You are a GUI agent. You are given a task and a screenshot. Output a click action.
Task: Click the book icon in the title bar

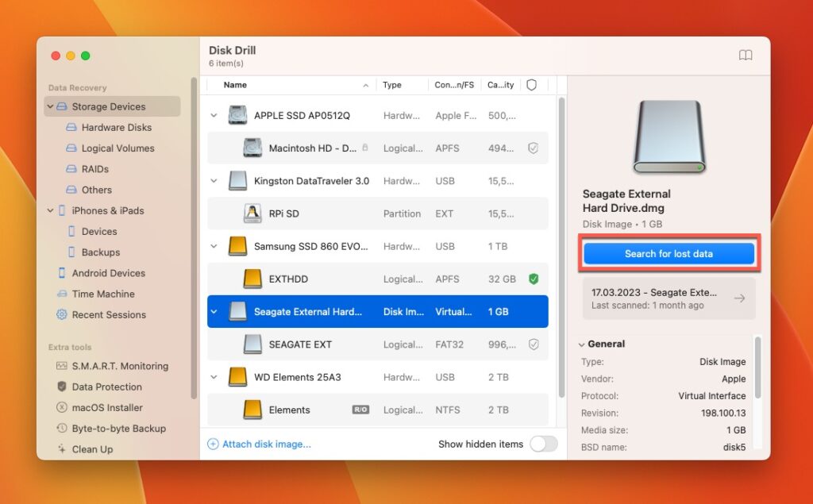point(745,55)
